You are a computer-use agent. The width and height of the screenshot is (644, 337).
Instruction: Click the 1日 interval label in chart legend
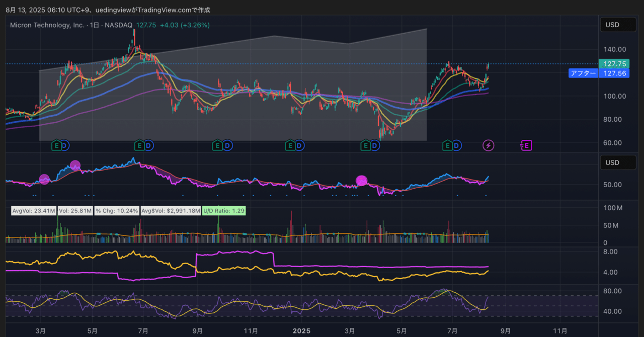pos(95,25)
